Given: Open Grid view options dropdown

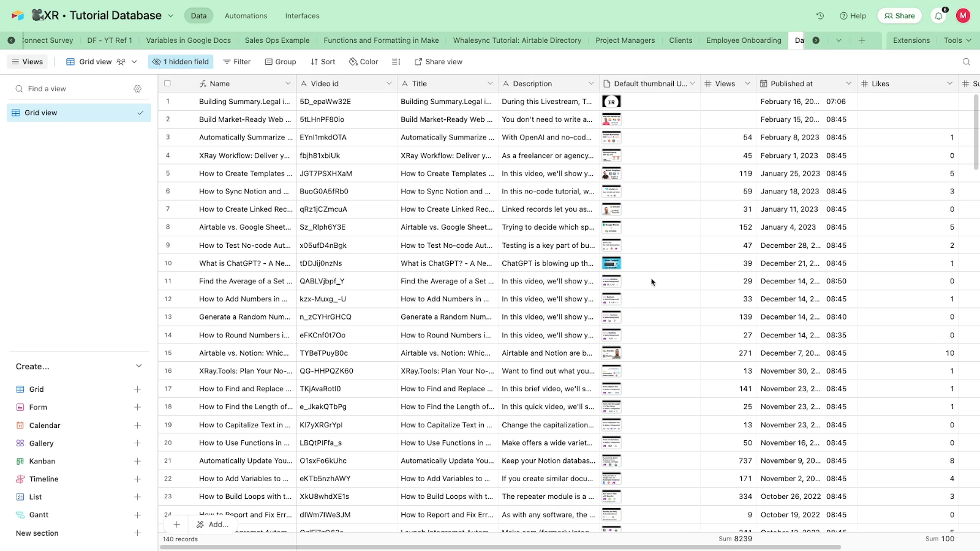Looking at the screenshot, I should [134, 62].
